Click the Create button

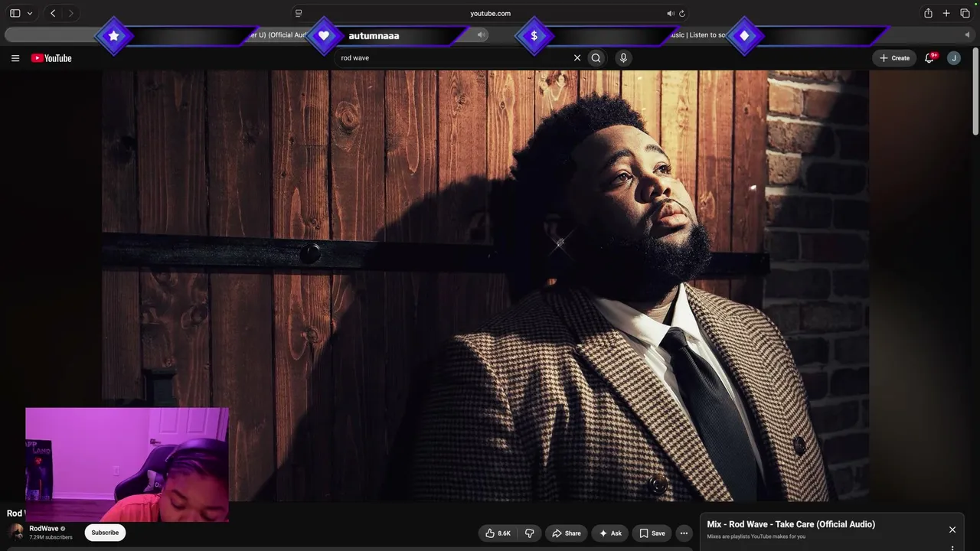click(894, 58)
